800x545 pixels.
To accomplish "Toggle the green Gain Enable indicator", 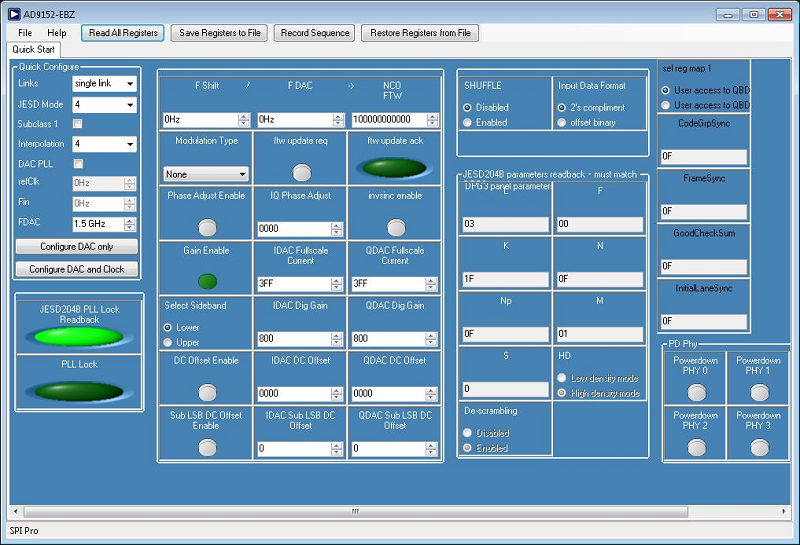I will (206, 281).
